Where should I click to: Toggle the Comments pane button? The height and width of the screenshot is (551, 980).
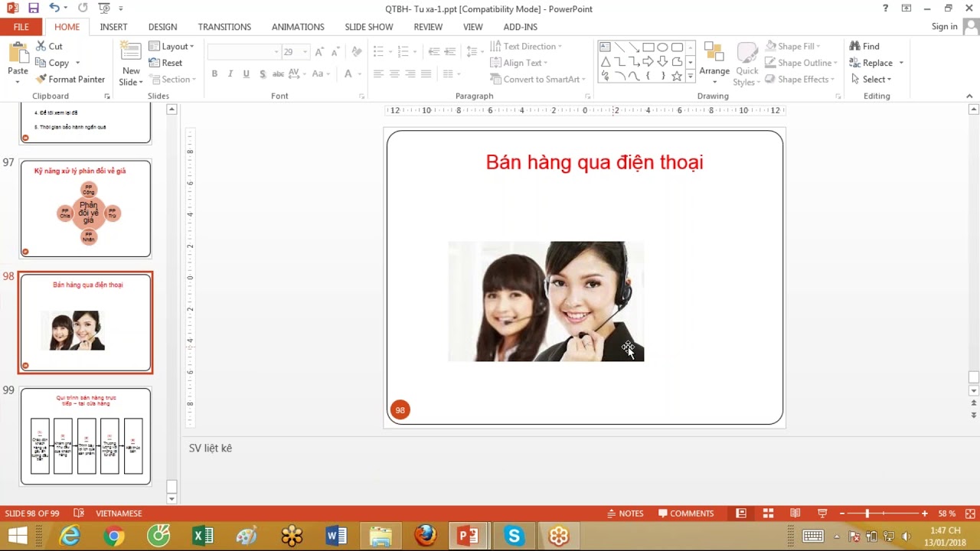(x=686, y=514)
